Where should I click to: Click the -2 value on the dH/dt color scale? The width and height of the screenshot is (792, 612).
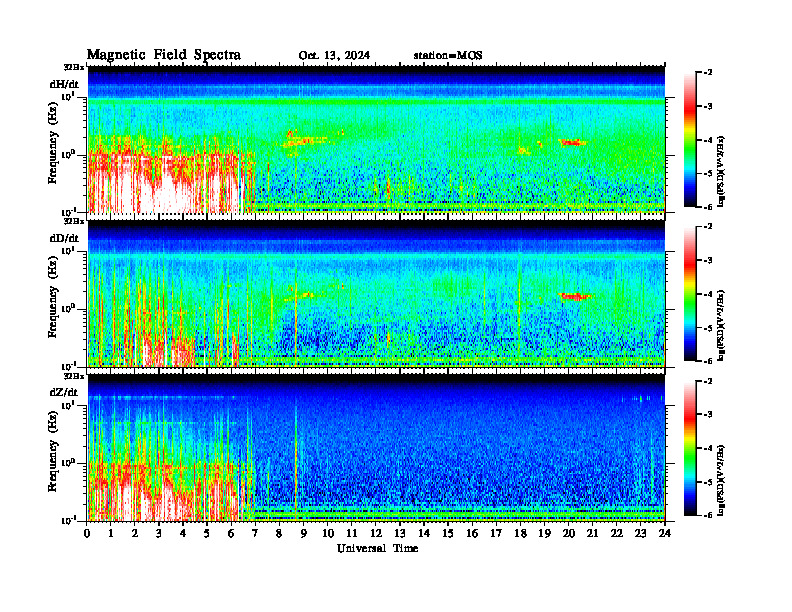point(707,73)
